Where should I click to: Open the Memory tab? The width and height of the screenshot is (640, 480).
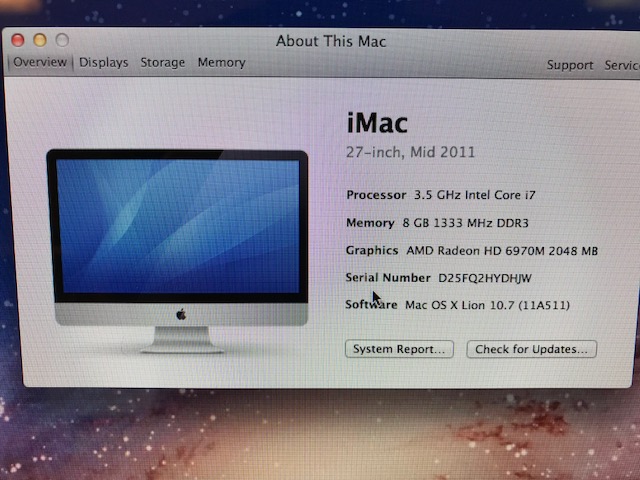222,62
